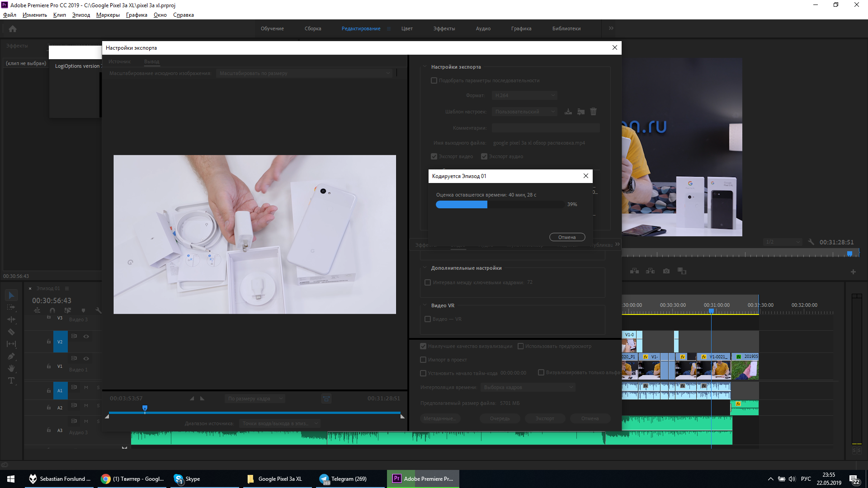Viewport: 868px width, 488px height.
Task: Toggle track lock for V1
Action: tap(49, 366)
